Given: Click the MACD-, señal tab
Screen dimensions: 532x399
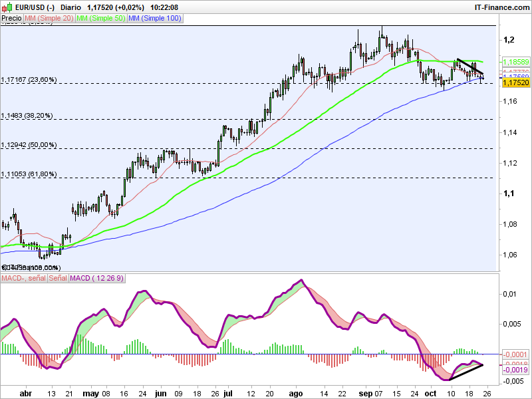Looking at the screenshot, I should click(x=23, y=278).
